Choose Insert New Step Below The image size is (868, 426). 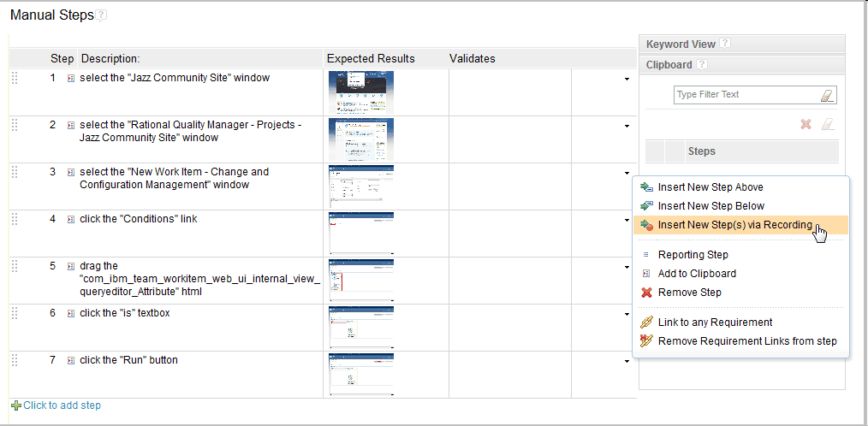(740, 206)
